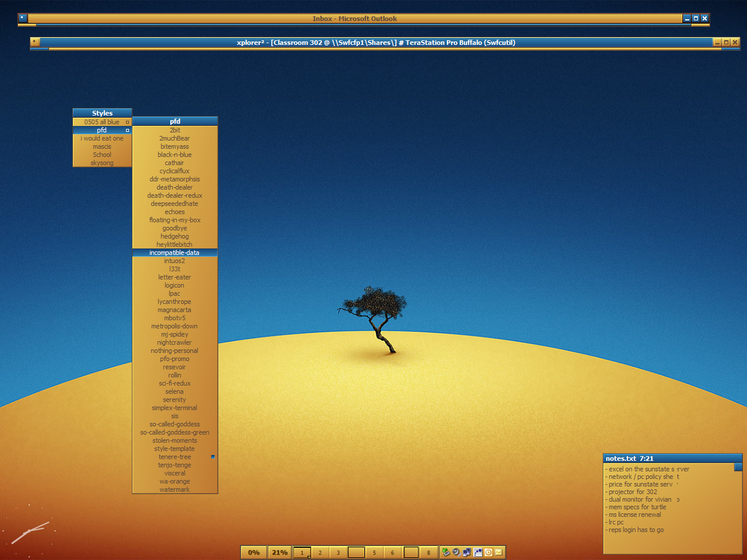This screenshot has height=560, width=747.
Task: Apply the cyclicalflux style
Action: pyautogui.click(x=175, y=171)
